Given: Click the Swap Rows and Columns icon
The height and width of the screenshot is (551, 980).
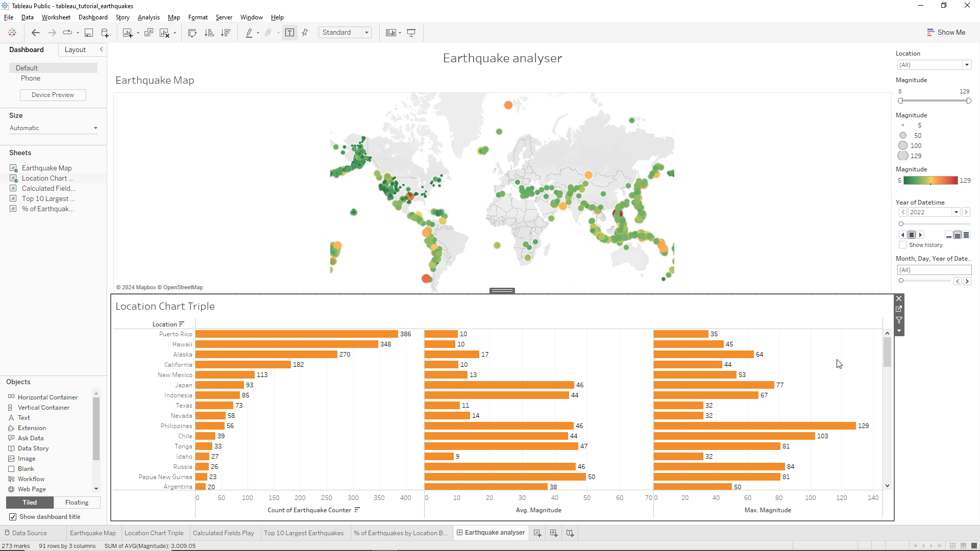Looking at the screenshot, I should coord(192,33).
